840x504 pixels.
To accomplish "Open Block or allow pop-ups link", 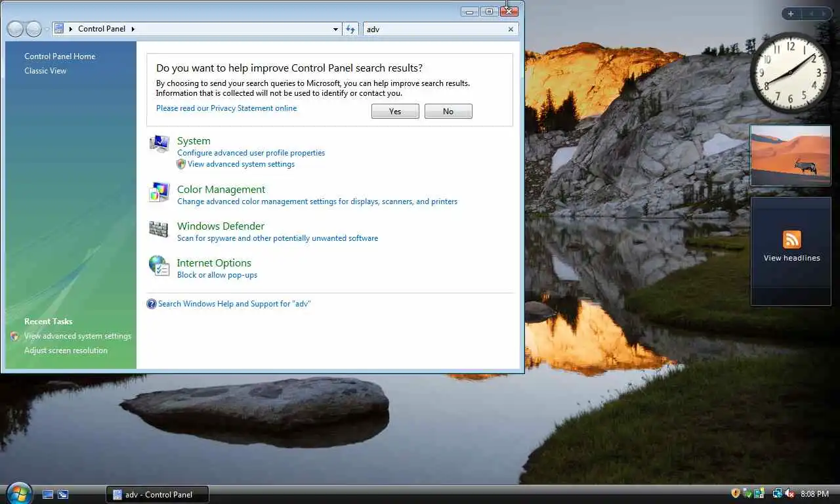I will tap(217, 275).
